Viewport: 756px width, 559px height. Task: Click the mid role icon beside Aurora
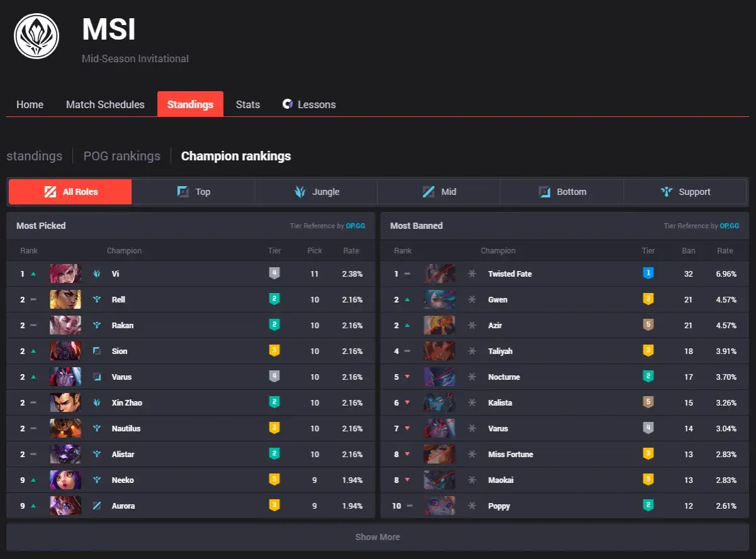[x=97, y=506]
